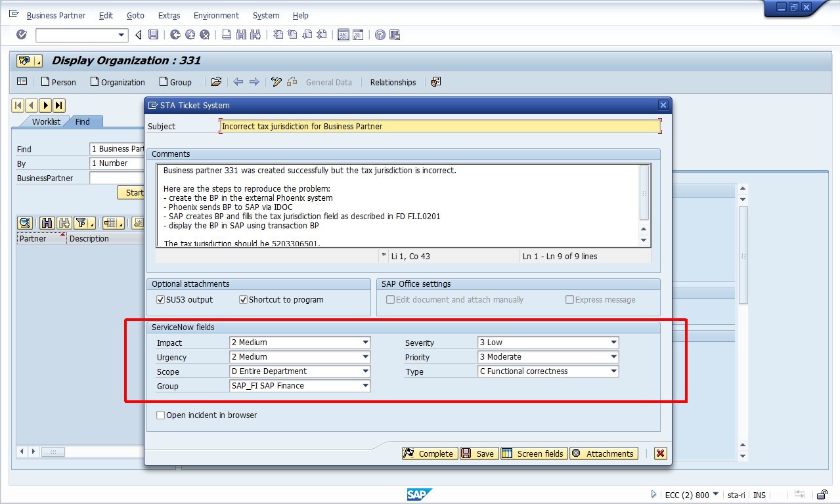Click the Switch display/change pencil icon
Screen dimensions: 840x504
tap(276, 82)
